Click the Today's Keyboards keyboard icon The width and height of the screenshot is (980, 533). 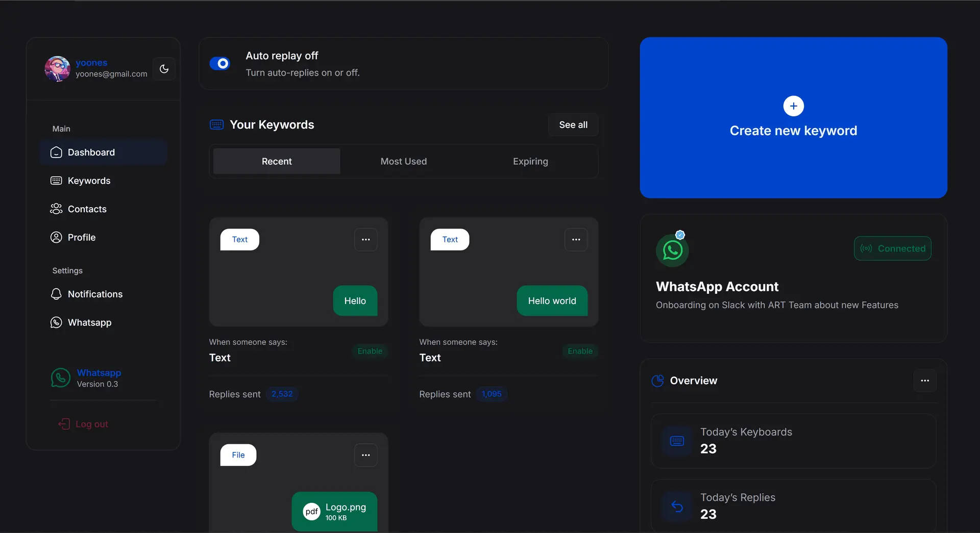pos(677,441)
